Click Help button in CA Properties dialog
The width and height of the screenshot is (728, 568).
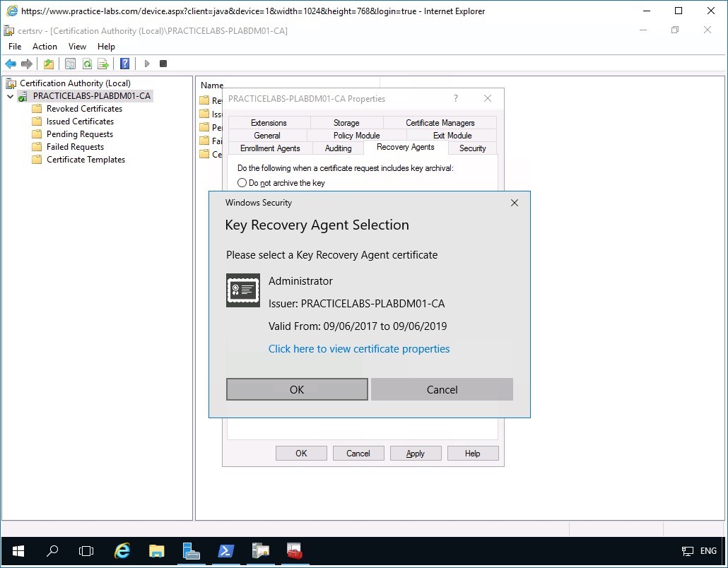pyautogui.click(x=473, y=454)
